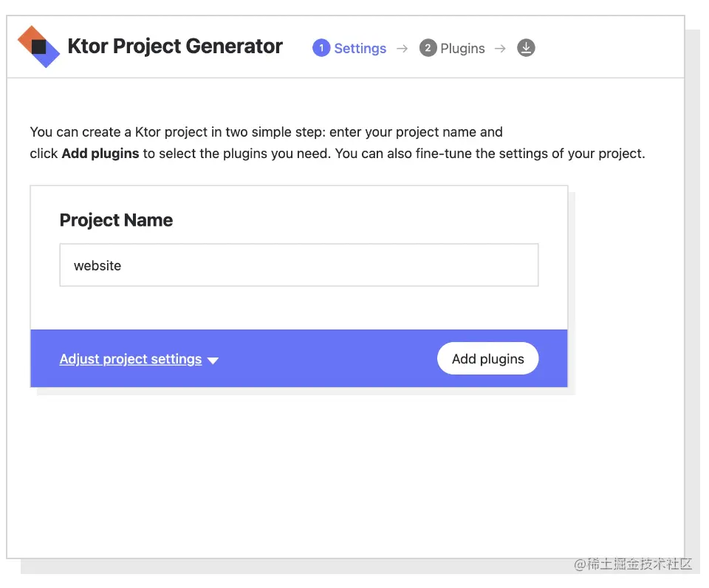Viewport: 709px width, 588px height.
Task: Click the download icon in the stepper
Action: 526,48
